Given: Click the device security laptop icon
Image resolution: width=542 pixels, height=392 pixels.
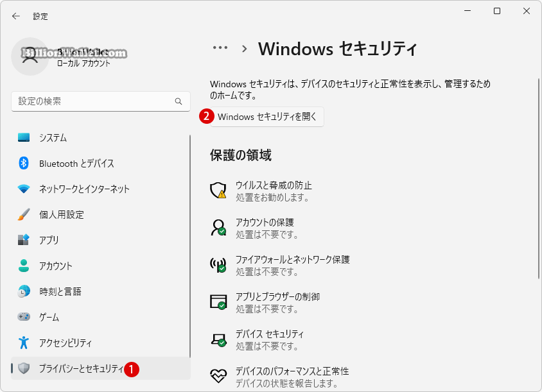Looking at the screenshot, I should click(x=218, y=340).
